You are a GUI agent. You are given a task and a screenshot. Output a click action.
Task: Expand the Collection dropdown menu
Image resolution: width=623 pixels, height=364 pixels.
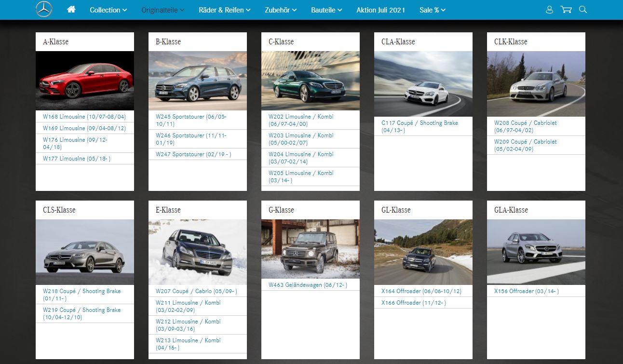click(108, 10)
